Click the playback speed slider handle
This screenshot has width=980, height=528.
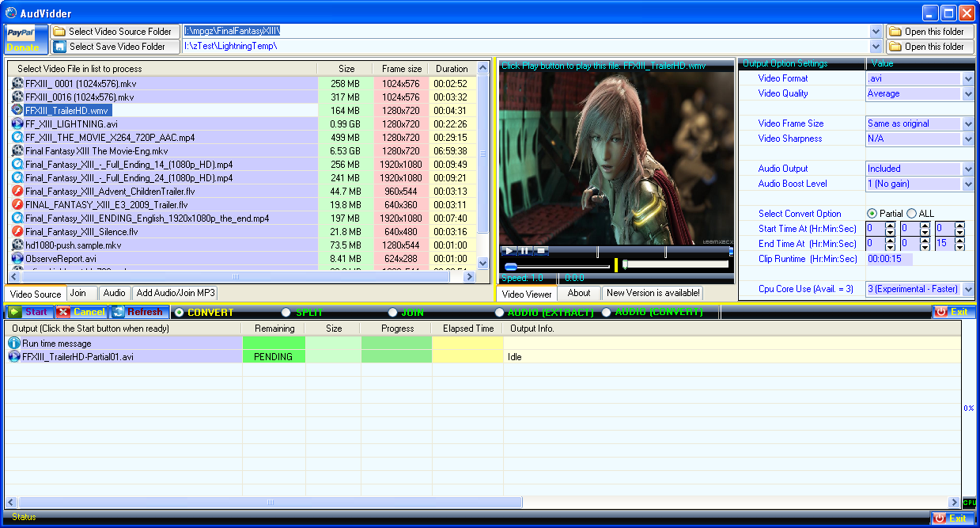[511, 267]
